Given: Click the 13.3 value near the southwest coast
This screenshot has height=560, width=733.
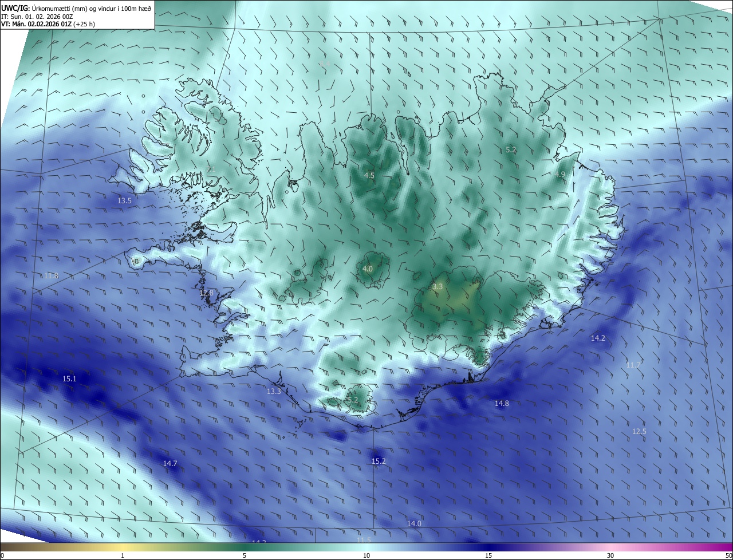Looking at the screenshot, I should (x=274, y=391).
